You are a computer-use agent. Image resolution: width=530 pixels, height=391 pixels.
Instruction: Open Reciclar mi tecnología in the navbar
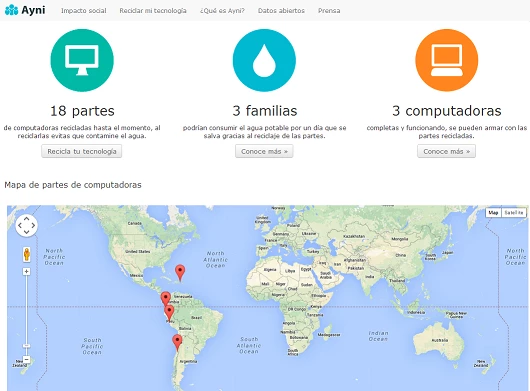click(153, 10)
